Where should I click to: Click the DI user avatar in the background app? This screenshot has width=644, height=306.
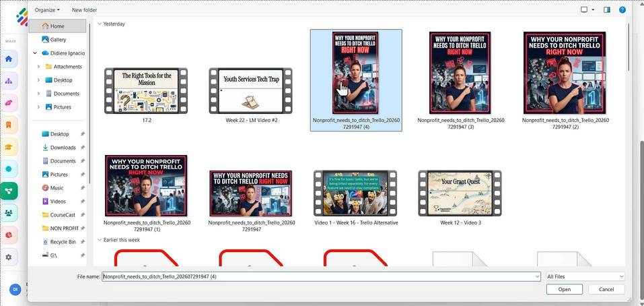15,289
